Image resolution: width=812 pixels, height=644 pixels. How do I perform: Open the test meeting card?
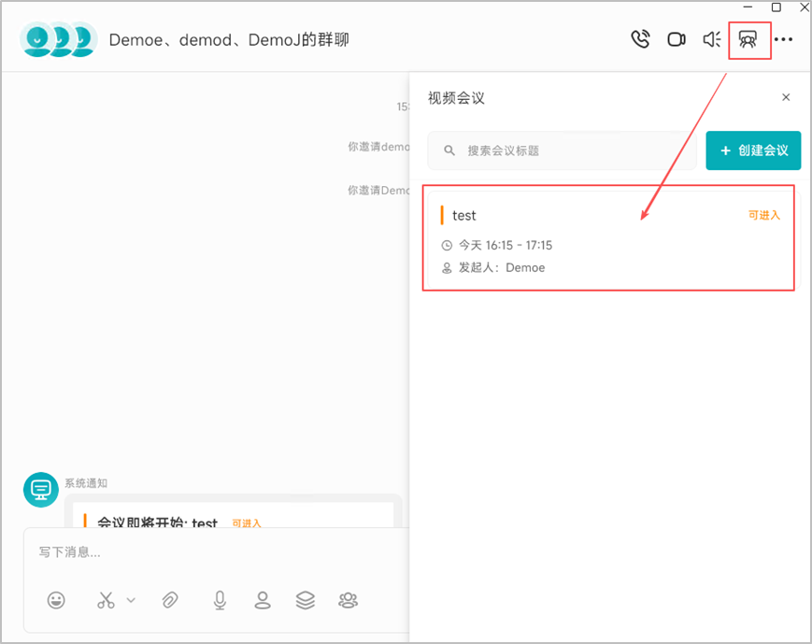click(x=610, y=239)
